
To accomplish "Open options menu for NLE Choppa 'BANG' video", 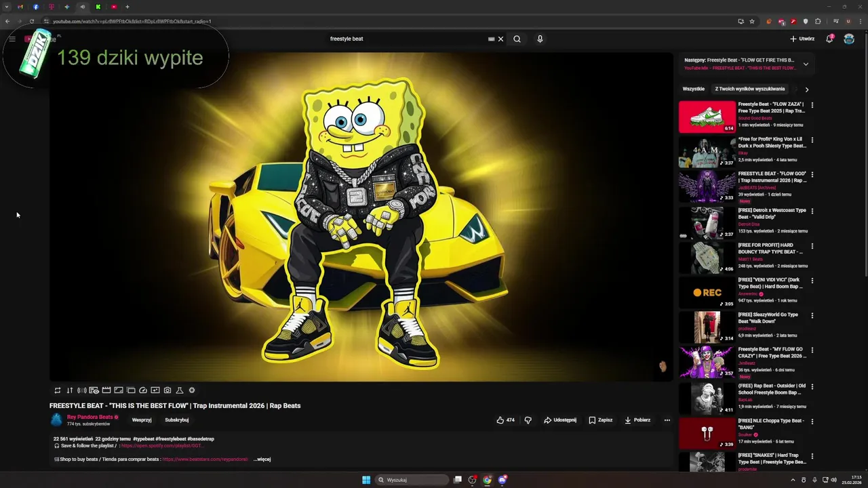I will click(812, 421).
